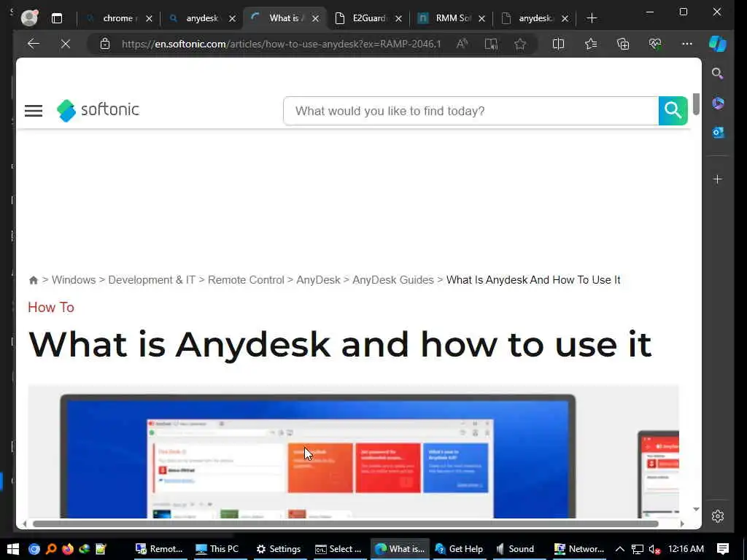Open Collections panel
This screenshot has width=747, height=560.
coord(623,44)
